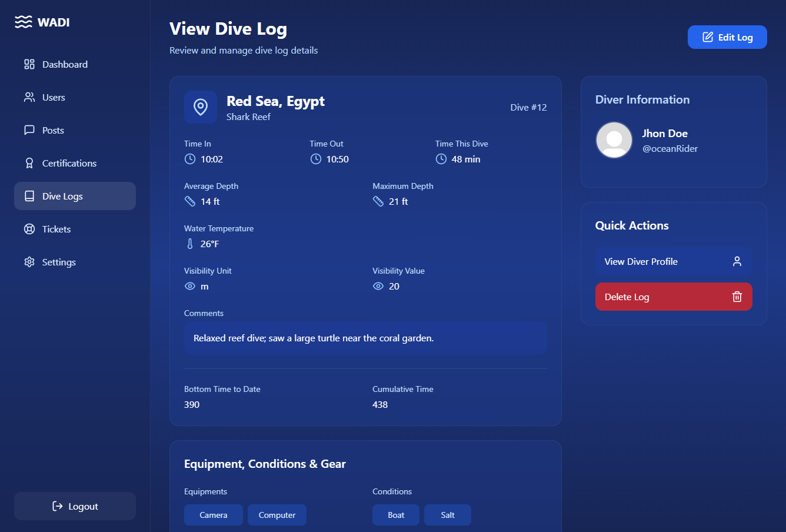The width and height of the screenshot is (786, 532).
Task: Click the thermometer icon under Water Temperature
Action: (190, 244)
